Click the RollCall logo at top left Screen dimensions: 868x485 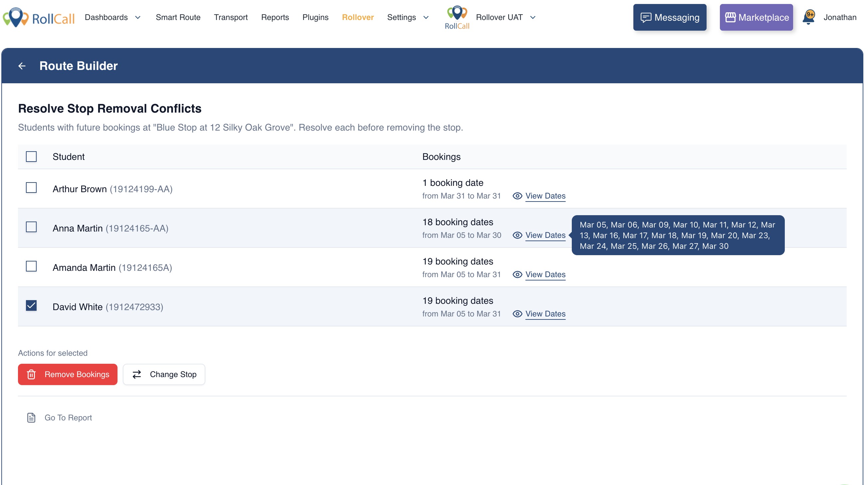tap(39, 17)
